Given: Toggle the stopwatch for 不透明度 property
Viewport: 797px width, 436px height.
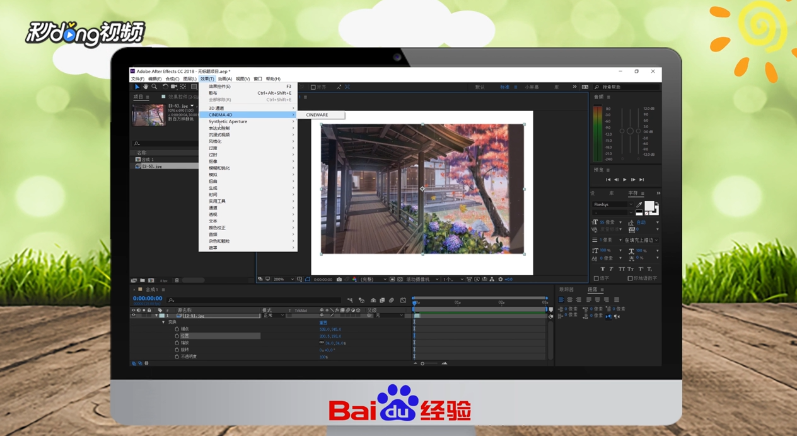Looking at the screenshot, I should (177, 357).
